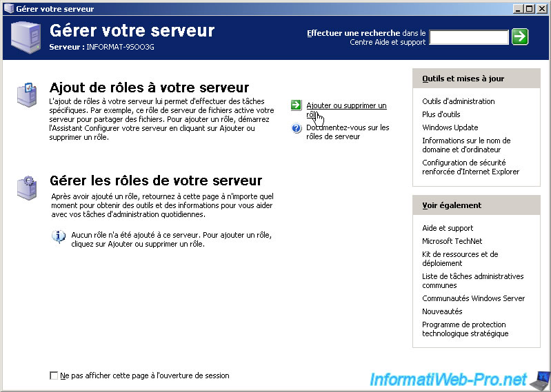Open Outils d'administration link
The image size is (551, 392).
point(458,101)
